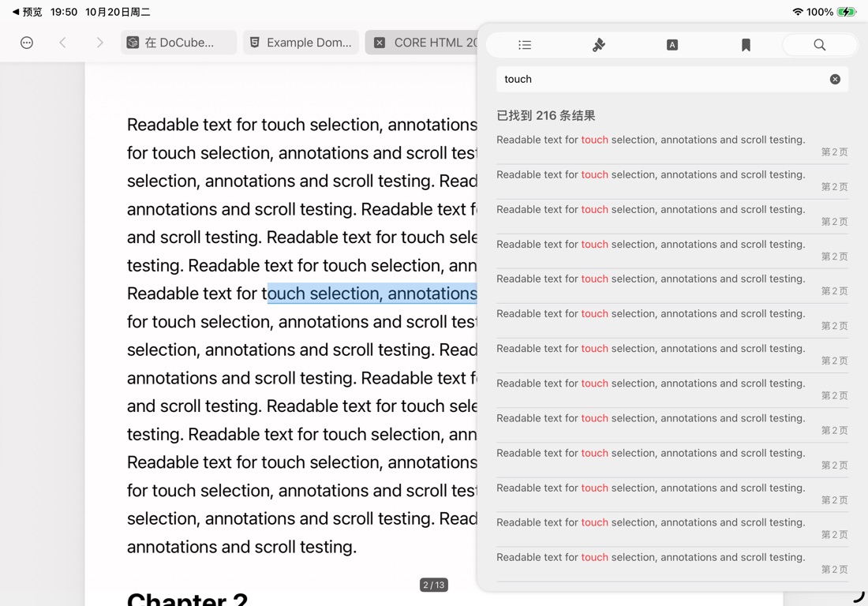The image size is (868, 606).
Task: Open the table of contents list panel
Action: (525, 45)
